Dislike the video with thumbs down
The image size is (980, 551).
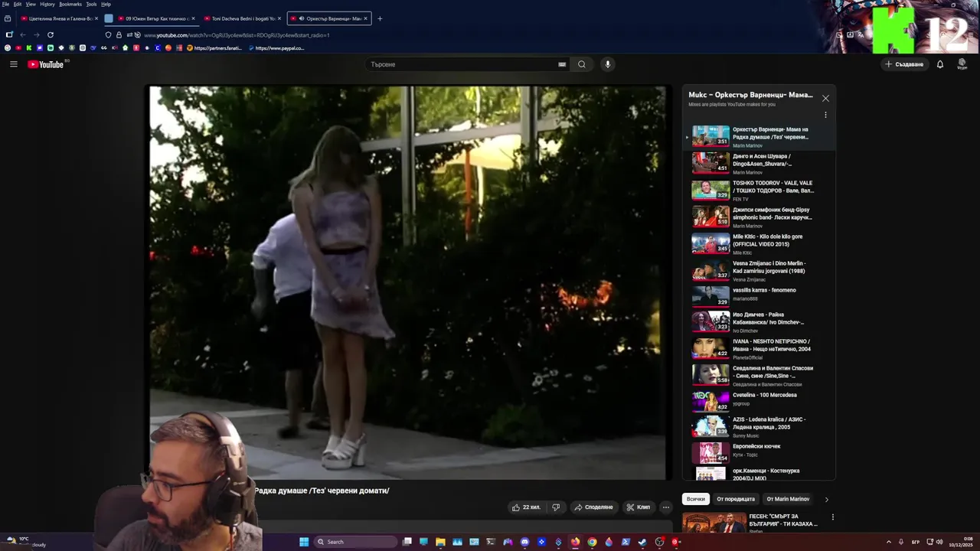click(557, 507)
